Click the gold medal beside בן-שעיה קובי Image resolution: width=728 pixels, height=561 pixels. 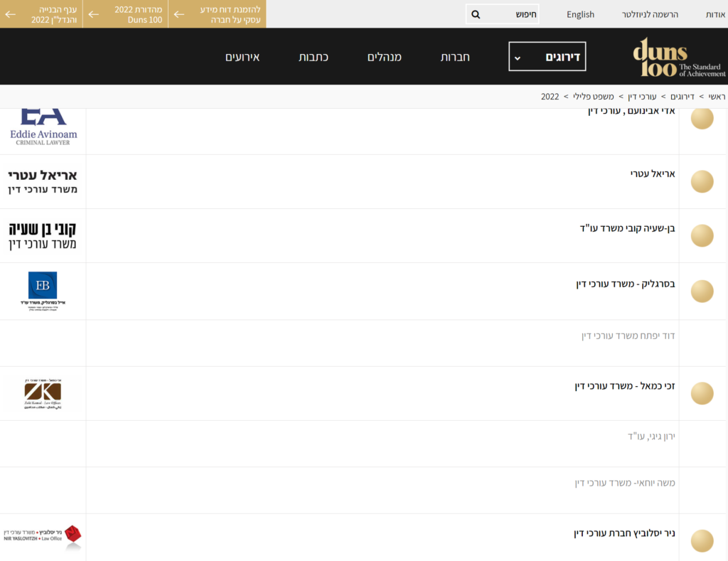pos(702,235)
